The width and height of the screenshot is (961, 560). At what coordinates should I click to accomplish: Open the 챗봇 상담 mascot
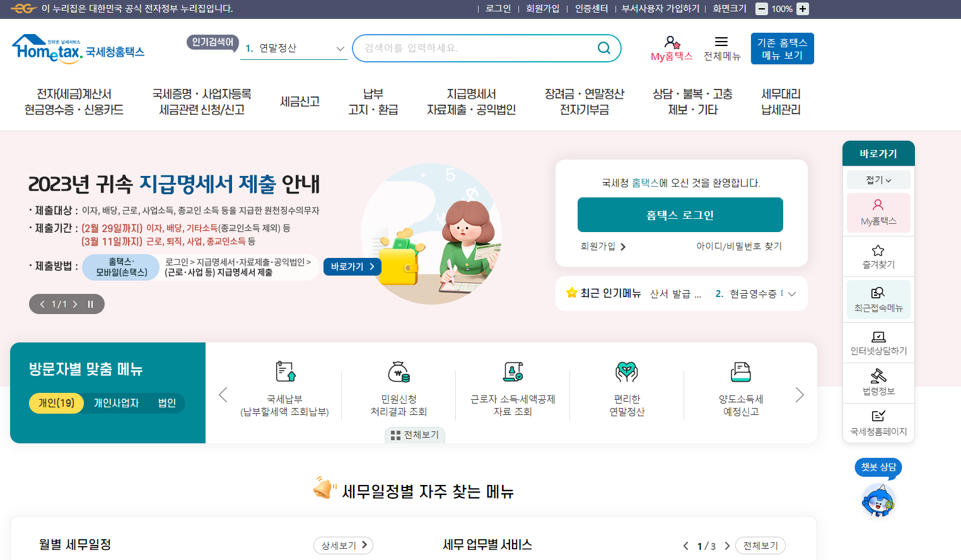878,499
